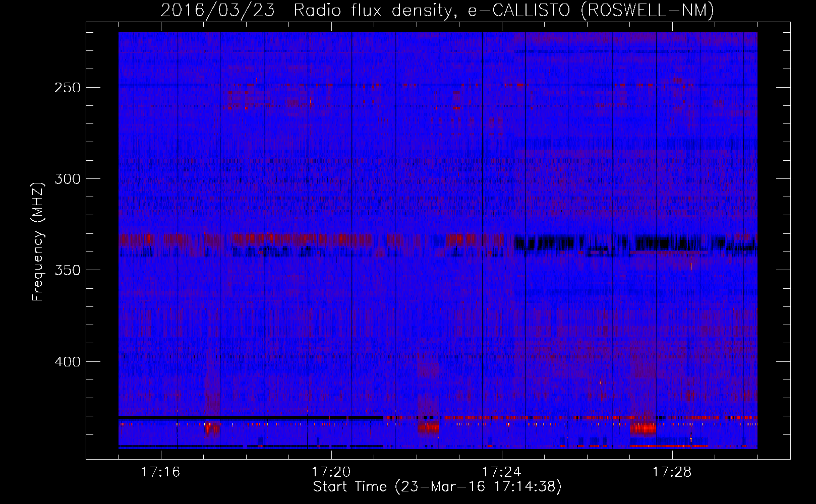
Task: Click the 17:24 time tick label
Action: click(x=501, y=472)
